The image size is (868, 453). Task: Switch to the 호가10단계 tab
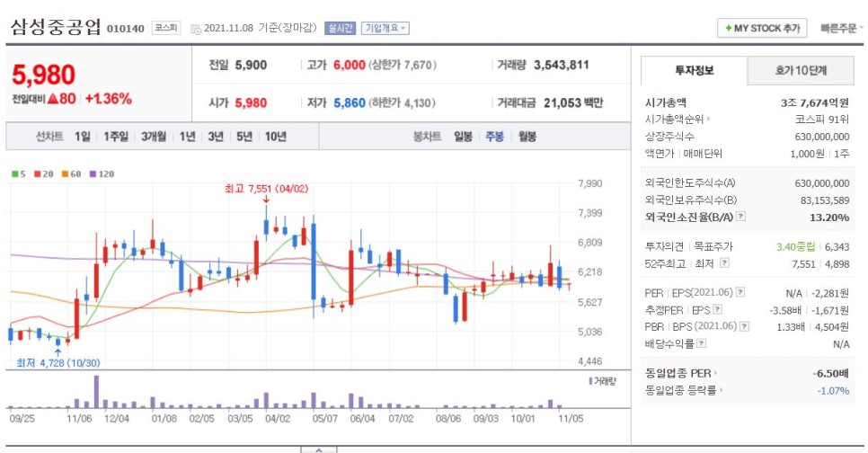[801, 70]
